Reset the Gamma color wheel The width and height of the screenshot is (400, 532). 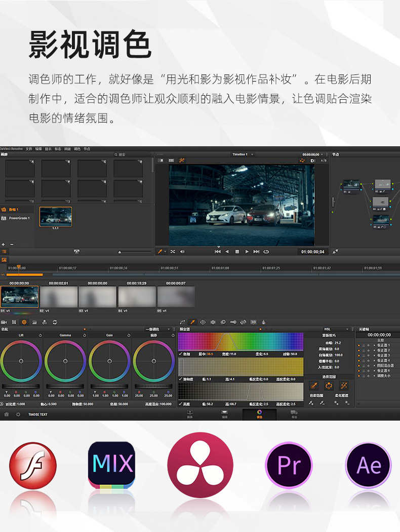click(x=85, y=335)
